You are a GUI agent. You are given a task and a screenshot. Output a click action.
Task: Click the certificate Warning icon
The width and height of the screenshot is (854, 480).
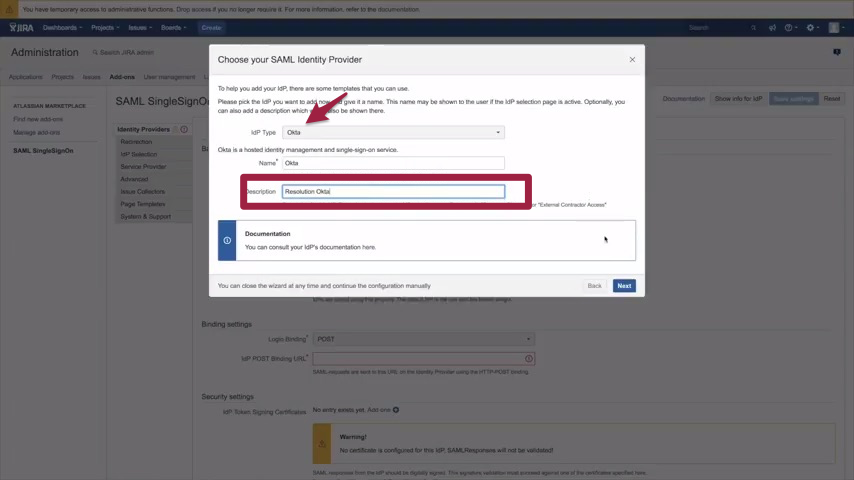click(322, 443)
